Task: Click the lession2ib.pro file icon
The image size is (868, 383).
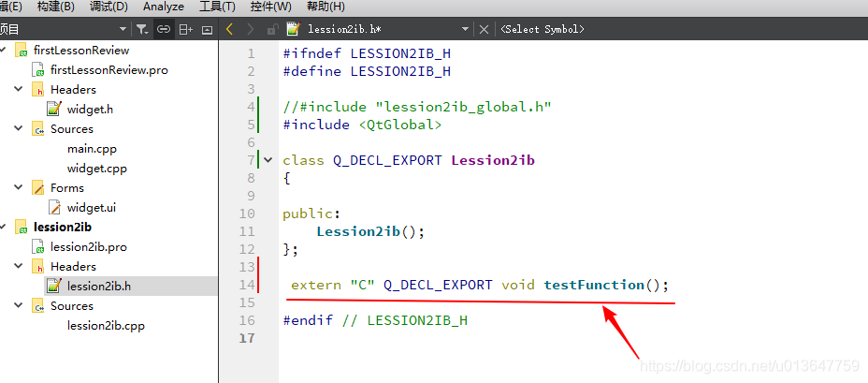Action: [38, 246]
